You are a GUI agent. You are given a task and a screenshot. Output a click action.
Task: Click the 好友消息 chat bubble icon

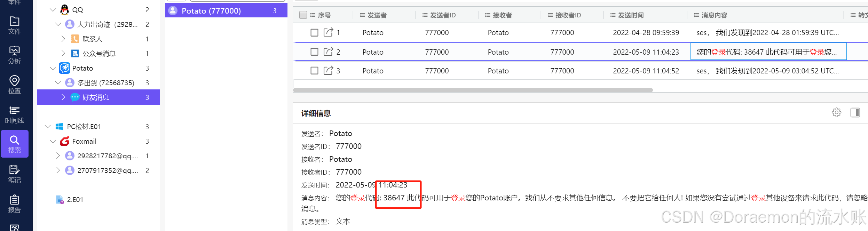point(75,97)
